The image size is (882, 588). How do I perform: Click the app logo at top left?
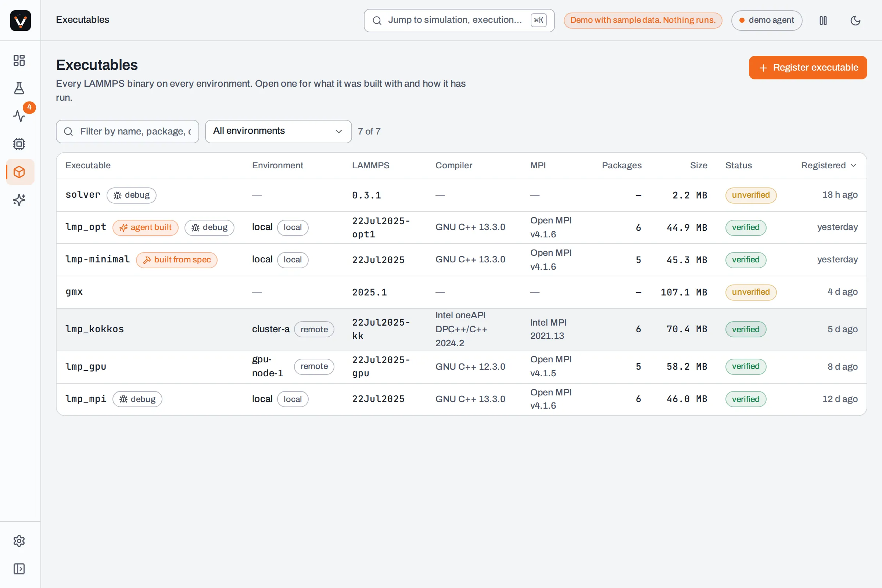pos(21,20)
